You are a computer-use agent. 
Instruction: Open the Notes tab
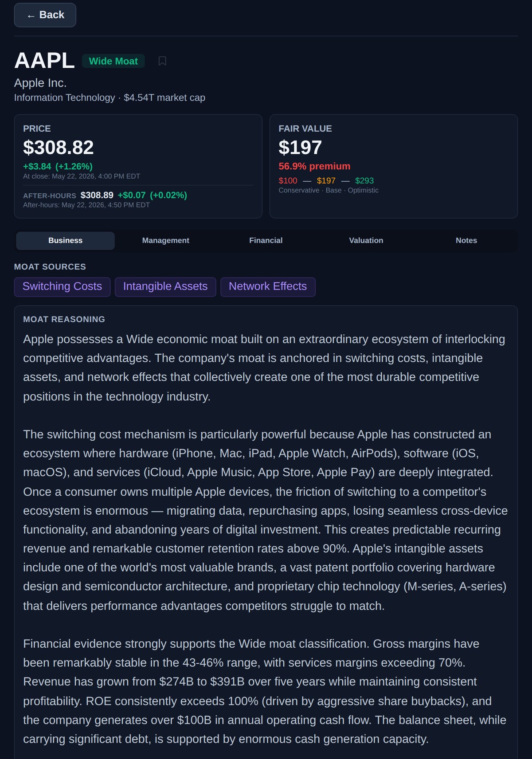(x=466, y=240)
